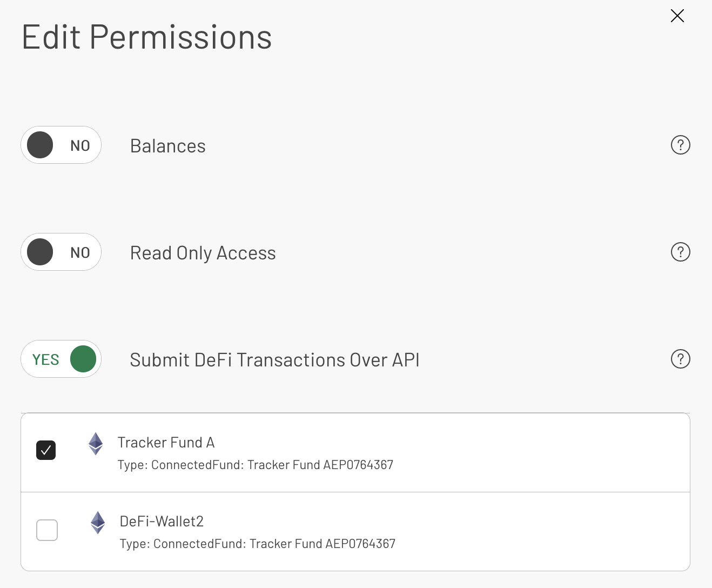Click the Ethereum icon next to Tracker Fund A

point(95,444)
